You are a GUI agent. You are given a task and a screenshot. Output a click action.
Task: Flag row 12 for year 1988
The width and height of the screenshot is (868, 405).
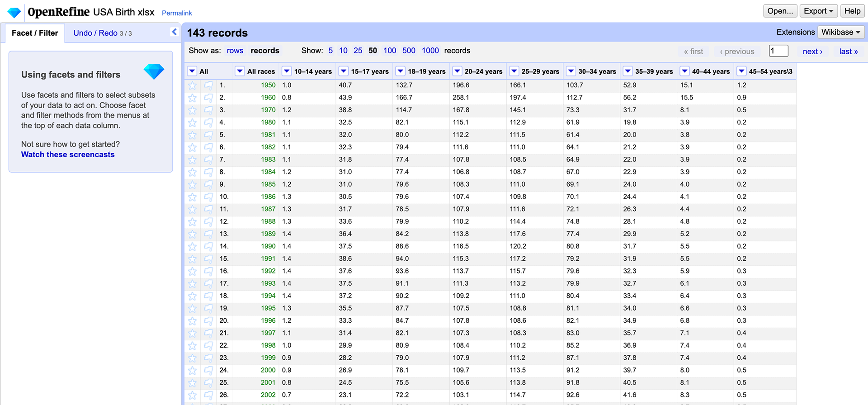click(x=208, y=222)
